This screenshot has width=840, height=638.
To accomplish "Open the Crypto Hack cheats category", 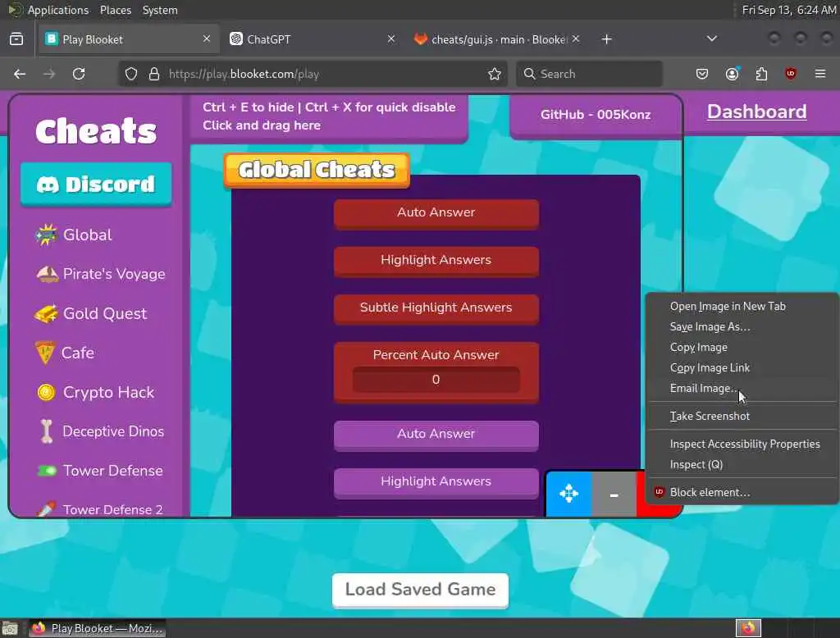I will pos(95,392).
